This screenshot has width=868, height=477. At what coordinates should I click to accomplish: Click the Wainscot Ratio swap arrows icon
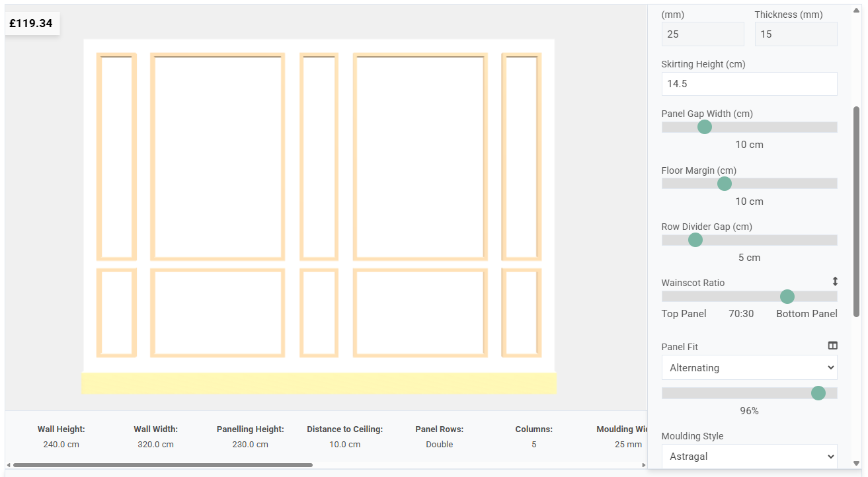[834, 281]
